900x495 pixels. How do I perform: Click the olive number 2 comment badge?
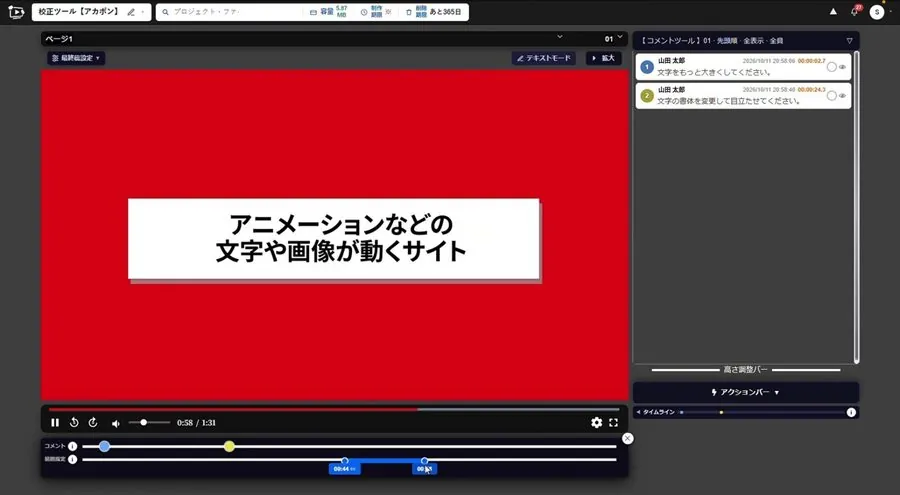click(647, 96)
